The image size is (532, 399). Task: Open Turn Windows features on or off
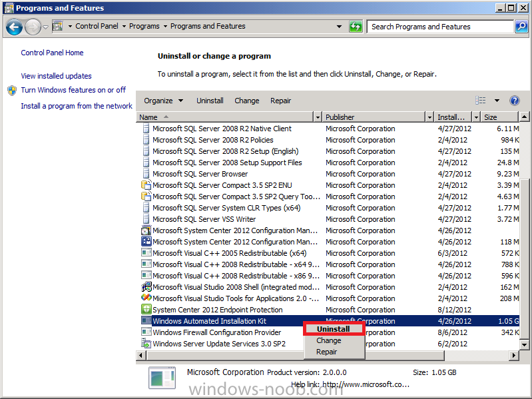click(73, 90)
